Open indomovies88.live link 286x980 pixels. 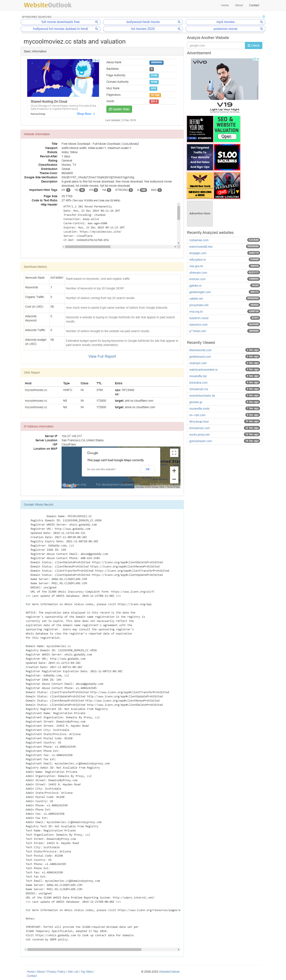coord(201,247)
